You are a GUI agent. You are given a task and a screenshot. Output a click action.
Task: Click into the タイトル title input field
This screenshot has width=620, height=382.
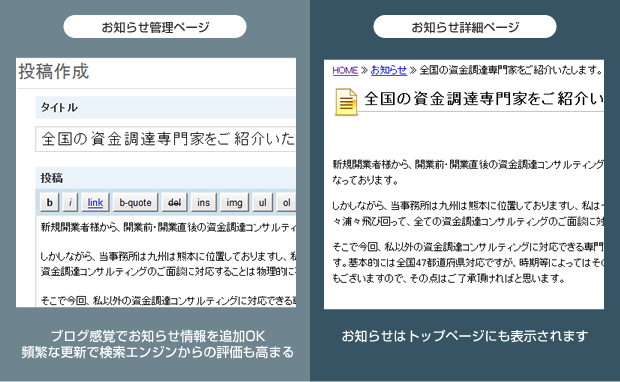166,139
